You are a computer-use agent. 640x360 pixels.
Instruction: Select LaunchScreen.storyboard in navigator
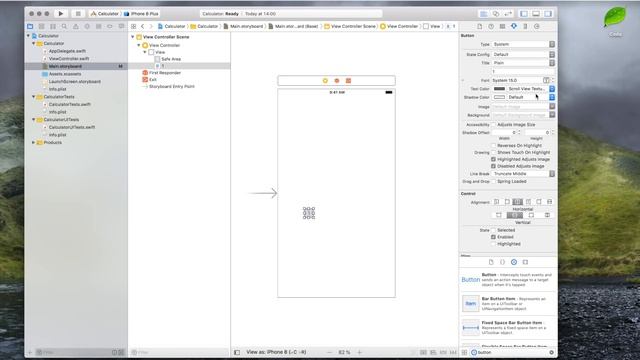[74, 82]
